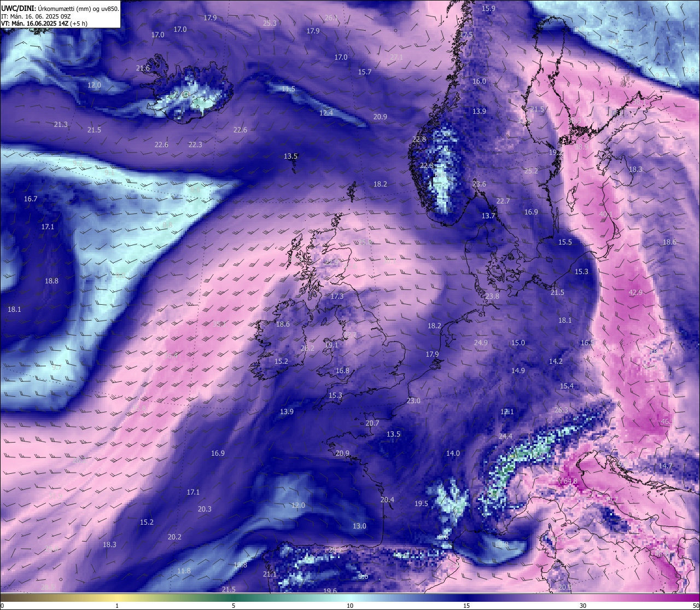Click the 19.2 value label
Viewport: 700px width, 610px height.
[556, 153]
